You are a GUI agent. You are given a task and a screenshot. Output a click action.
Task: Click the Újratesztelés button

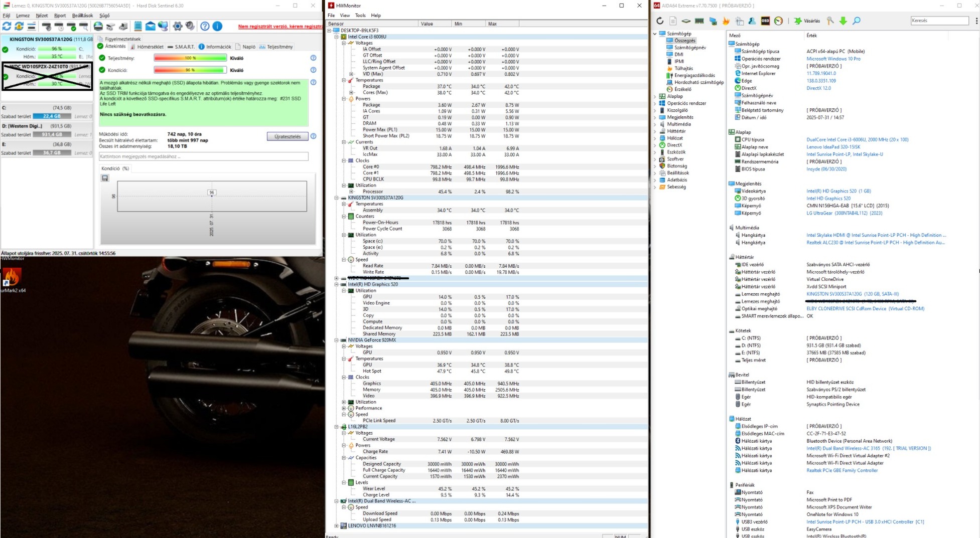(288, 136)
